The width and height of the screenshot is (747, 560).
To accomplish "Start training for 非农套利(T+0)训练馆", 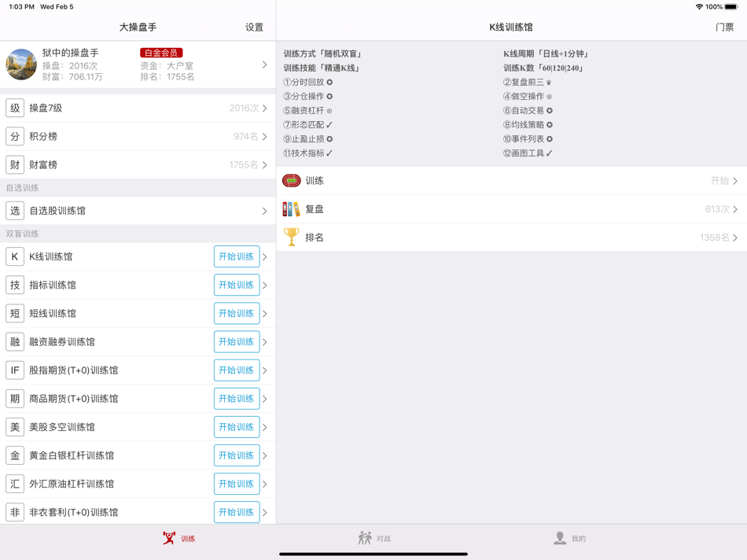I will (x=237, y=512).
